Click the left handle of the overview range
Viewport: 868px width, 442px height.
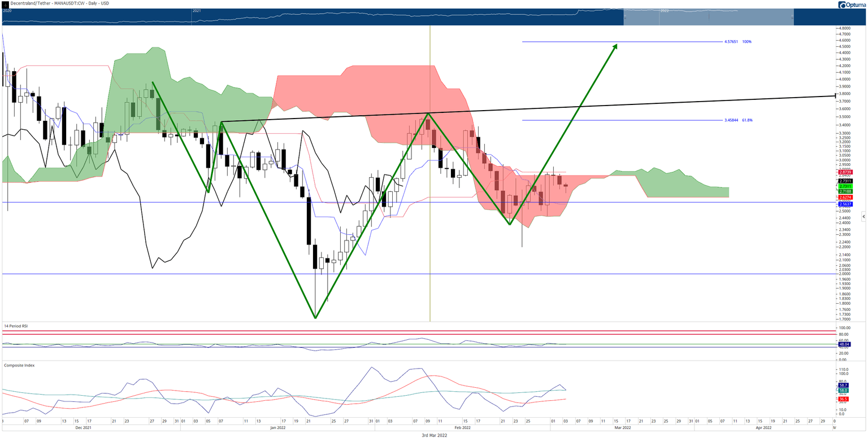point(624,17)
